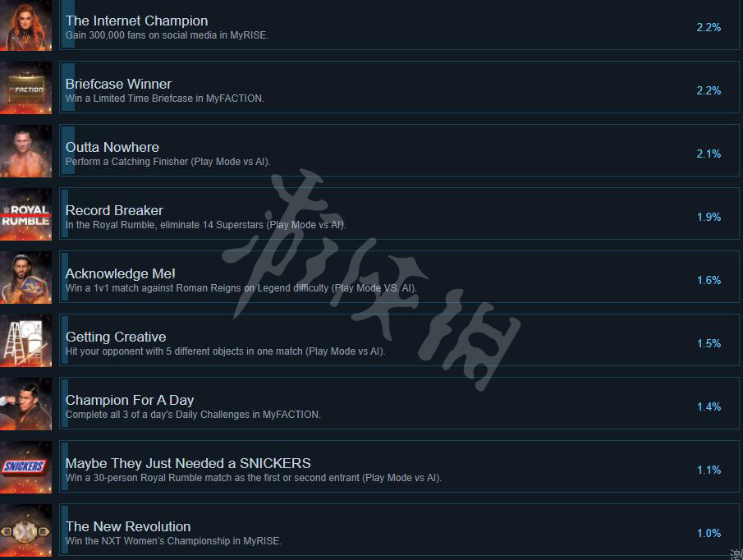Select Maybe They Just Needed a SNICKERS title
This screenshot has width=743, height=560.
point(188,463)
